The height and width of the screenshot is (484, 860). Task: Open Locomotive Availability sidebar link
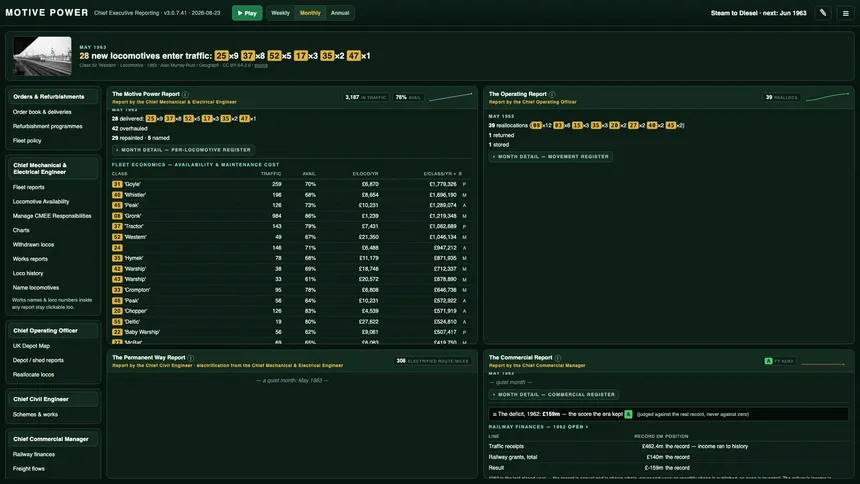tap(41, 201)
